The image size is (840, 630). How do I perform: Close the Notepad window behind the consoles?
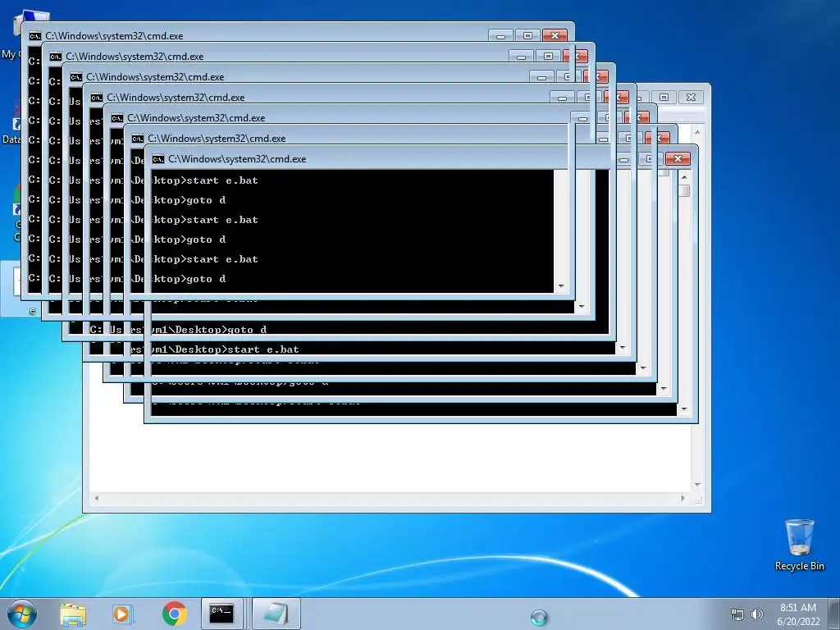click(691, 98)
